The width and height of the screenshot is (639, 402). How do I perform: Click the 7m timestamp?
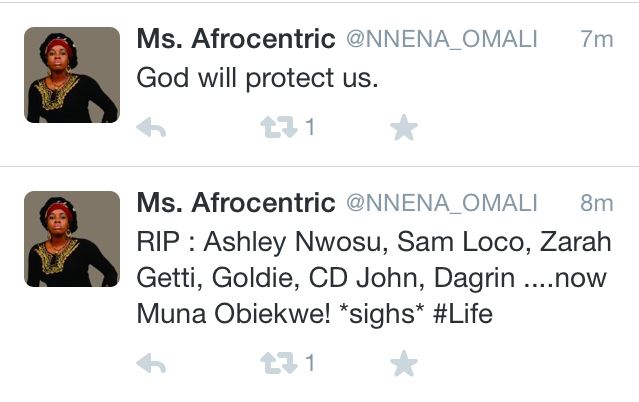click(596, 40)
